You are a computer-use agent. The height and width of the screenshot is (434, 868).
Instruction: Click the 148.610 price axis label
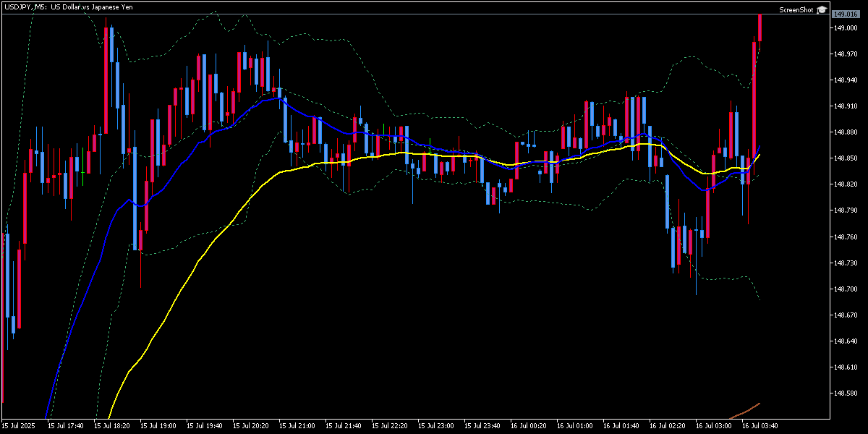tap(846, 367)
